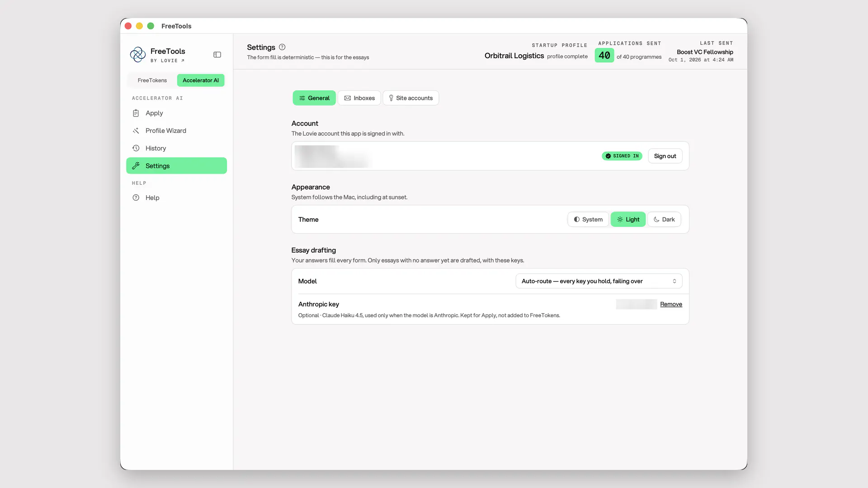Sign out of the Lovie account

pos(665,156)
